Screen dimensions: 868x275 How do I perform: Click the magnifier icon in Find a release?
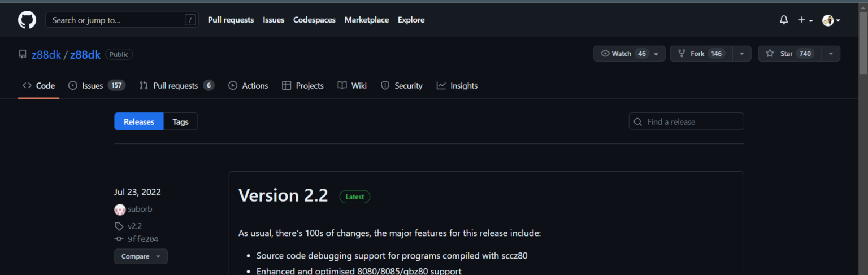[x=638, y=122]
